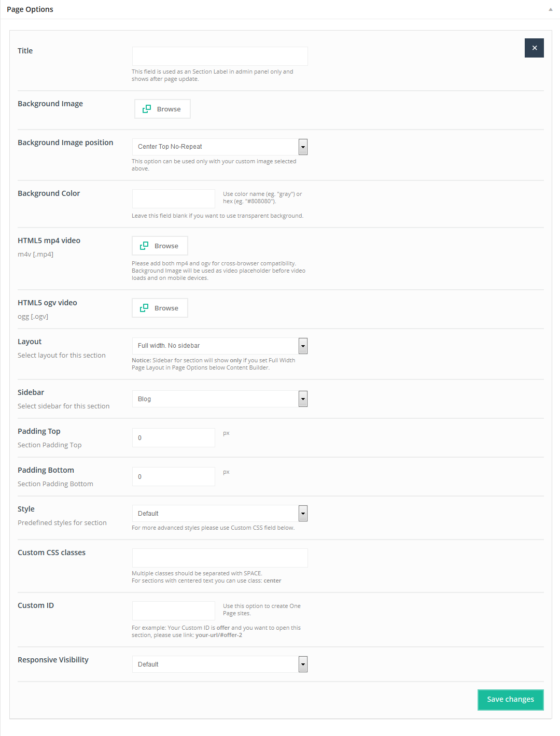Click the Save changes button
The height and width of the screenshot is (736, 560).
tap(510, 699)
